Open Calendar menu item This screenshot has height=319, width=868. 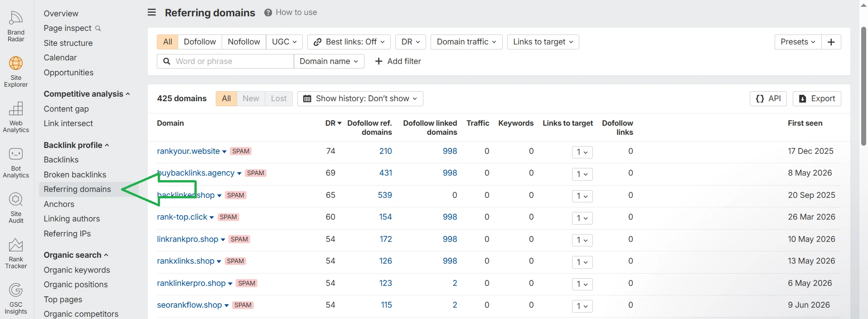pos(60,58)
